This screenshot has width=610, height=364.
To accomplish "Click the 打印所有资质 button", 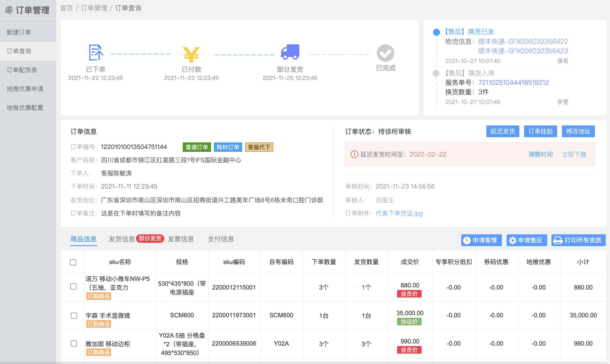I will coord(578,240).
